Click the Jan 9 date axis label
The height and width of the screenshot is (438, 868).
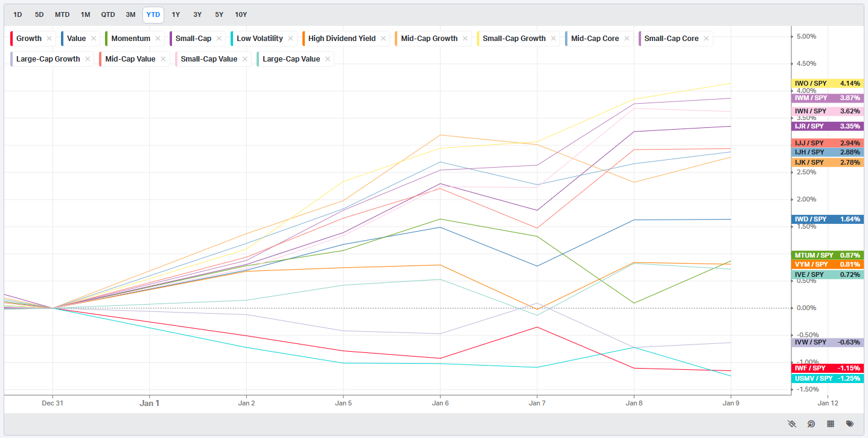click(731, 402)
